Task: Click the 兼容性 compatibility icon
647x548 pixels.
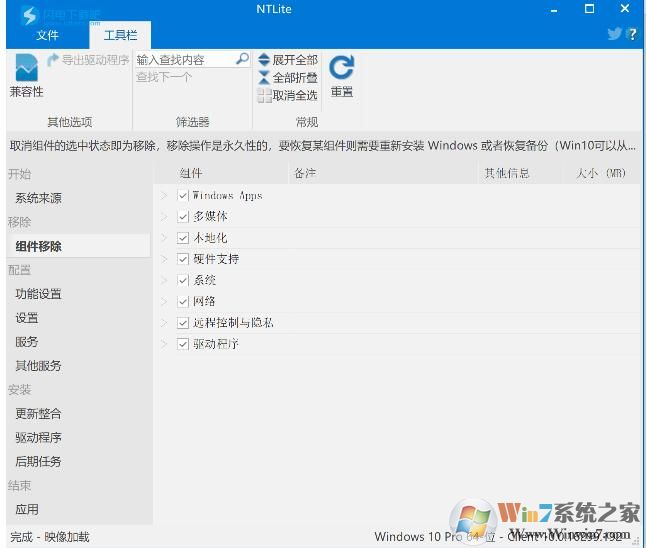Action: click(x=26, y=70)
